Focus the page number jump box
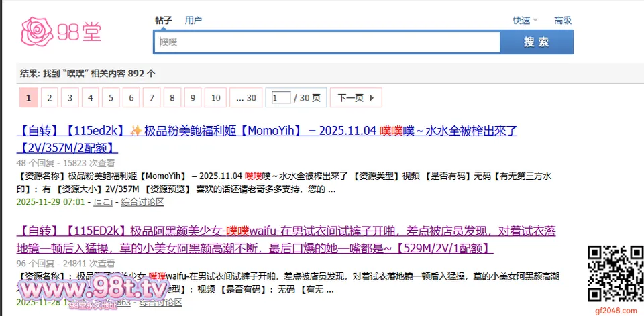The width and height of the screenshot is (644, 316). point(281,98)
